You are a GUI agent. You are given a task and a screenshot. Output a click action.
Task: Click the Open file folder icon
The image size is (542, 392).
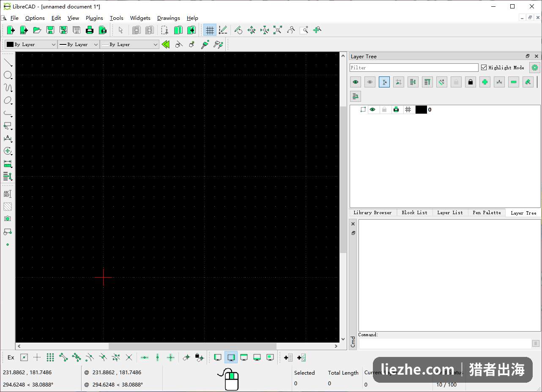click(x=37, y=30)
